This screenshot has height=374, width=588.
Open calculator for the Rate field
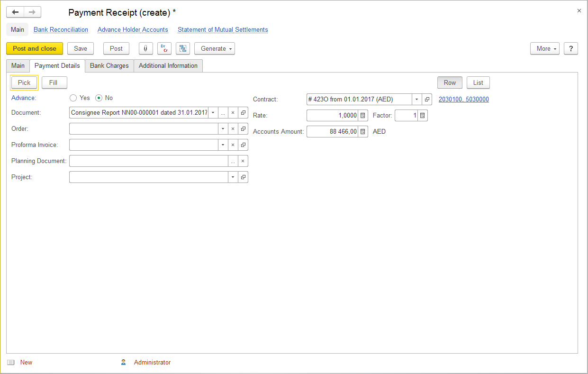(362, 116)
